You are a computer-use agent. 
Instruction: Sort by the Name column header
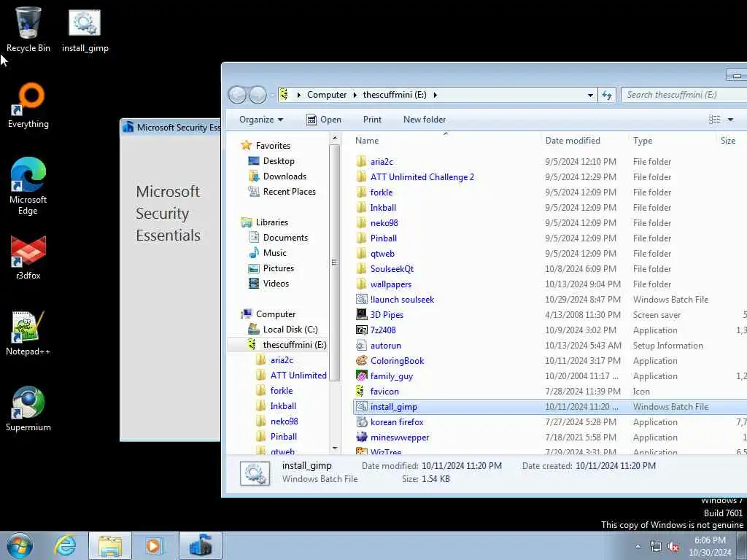click(x=446, y=141)
